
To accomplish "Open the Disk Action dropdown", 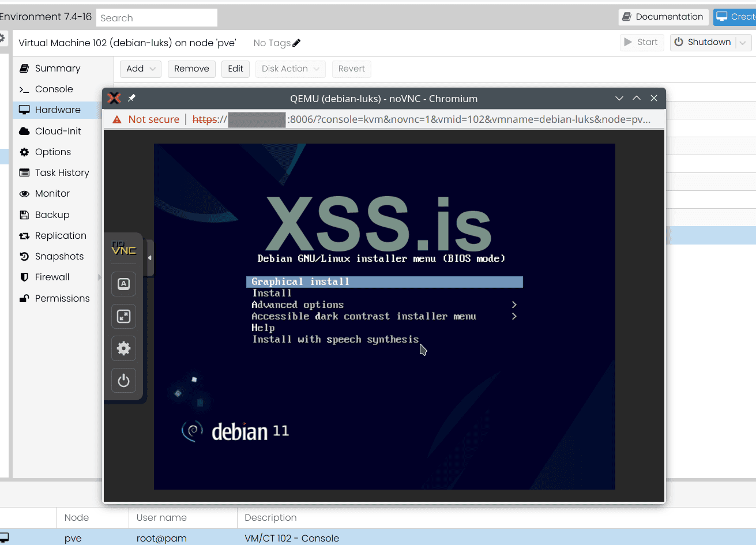I will 291,69.
